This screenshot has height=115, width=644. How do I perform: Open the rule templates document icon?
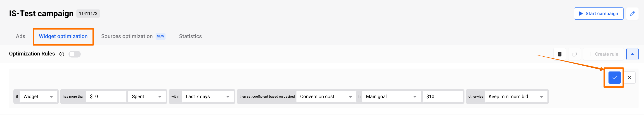(559, 54)
